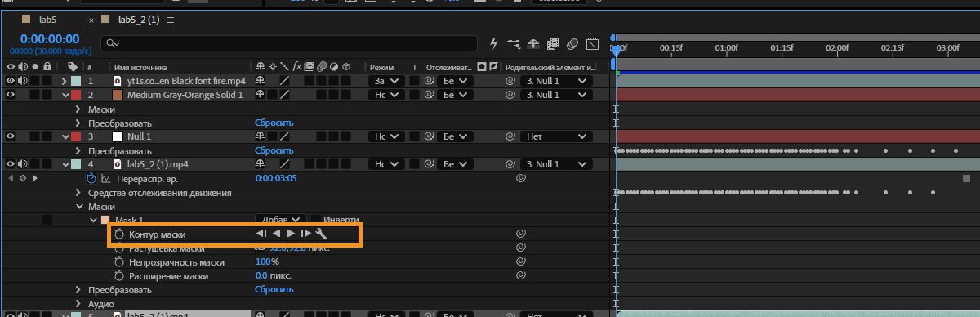Viewport: 980px width, 317px height.
Task: Click Сбросить for Medium Gray-Orange Solid Преобразовать
Action: pyautogui.click(x=274, y=123)
